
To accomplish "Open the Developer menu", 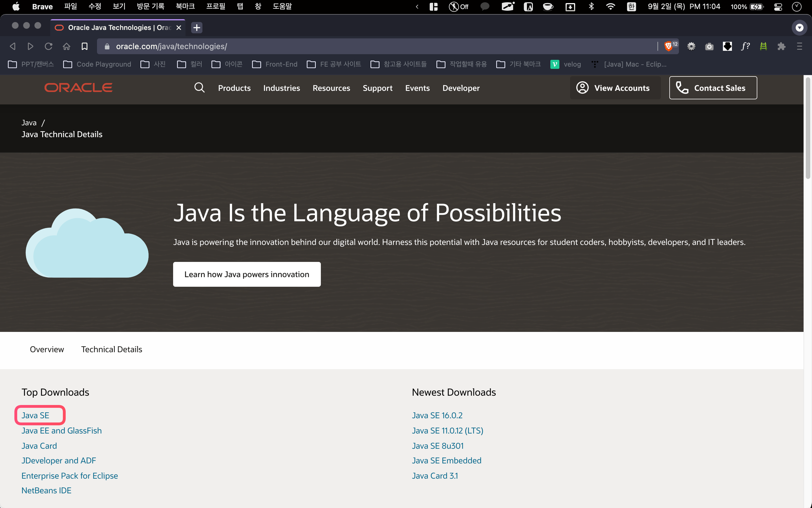I will [461, 88].
